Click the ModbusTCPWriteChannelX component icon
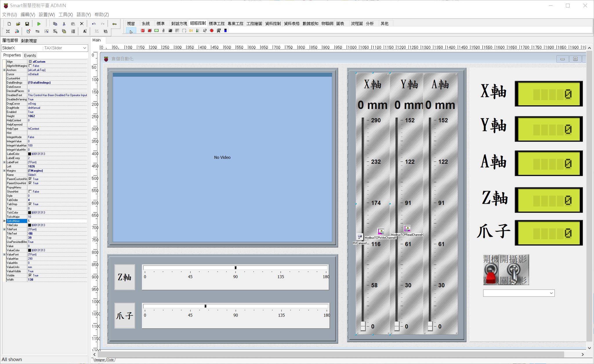The width and height of the screenshot is (594, 364). 381,231
